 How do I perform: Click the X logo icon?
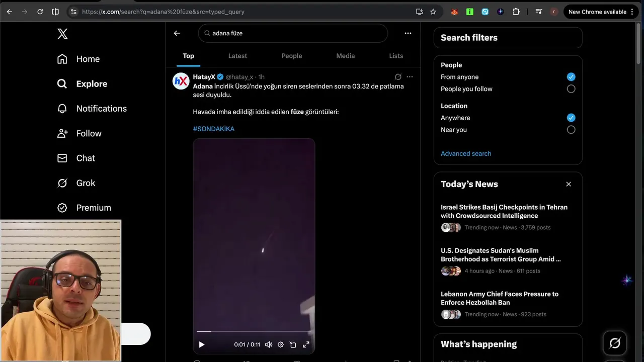[x=62, y=34]
